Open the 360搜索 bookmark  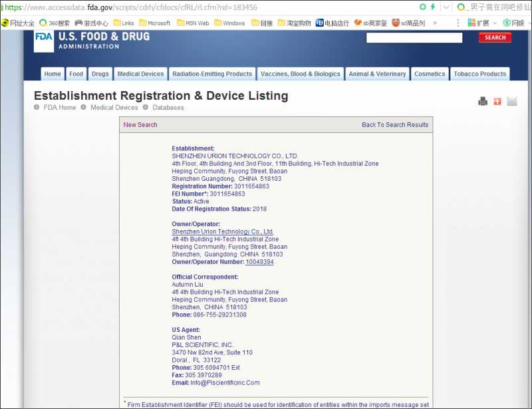click(55, 23)
